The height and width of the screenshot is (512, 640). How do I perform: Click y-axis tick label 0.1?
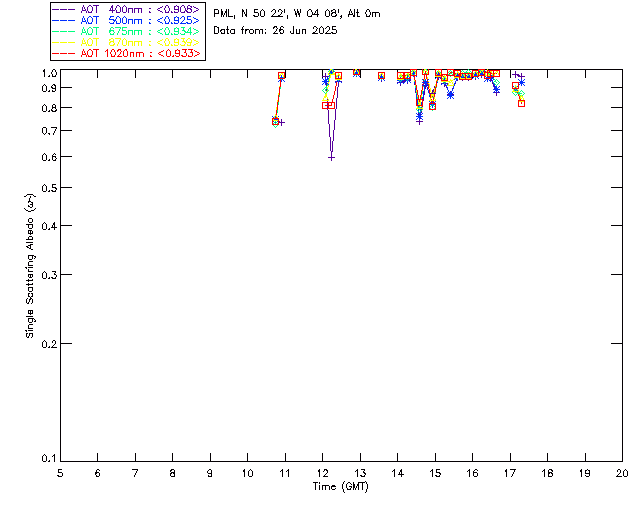(x=49, y=459)
